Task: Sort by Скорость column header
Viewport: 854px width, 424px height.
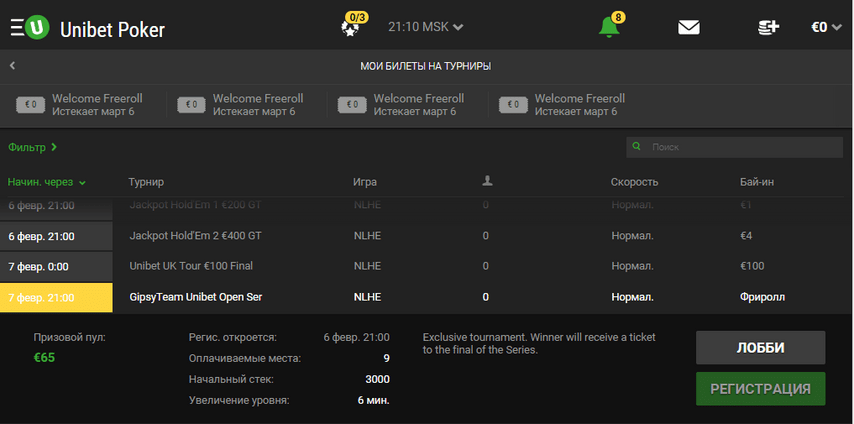Action: pos(634,182)
